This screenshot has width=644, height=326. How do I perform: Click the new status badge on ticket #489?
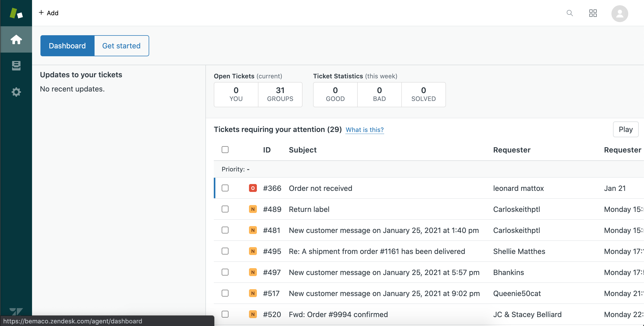point(253,209)
